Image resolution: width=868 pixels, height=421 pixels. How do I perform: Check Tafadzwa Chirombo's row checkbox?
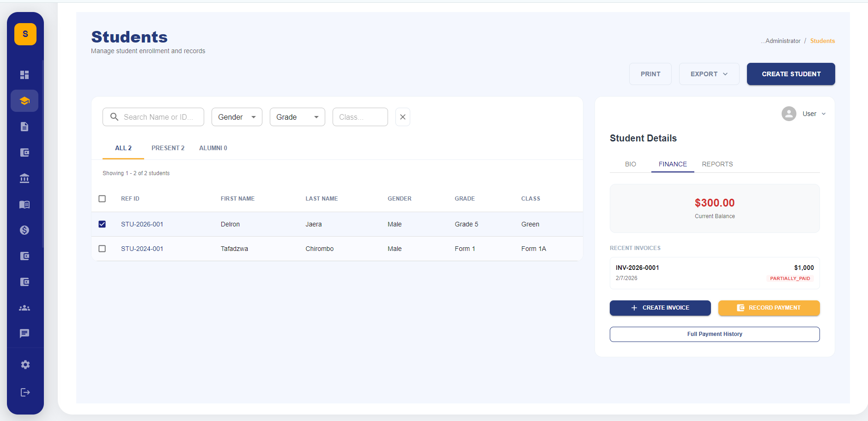102,248
